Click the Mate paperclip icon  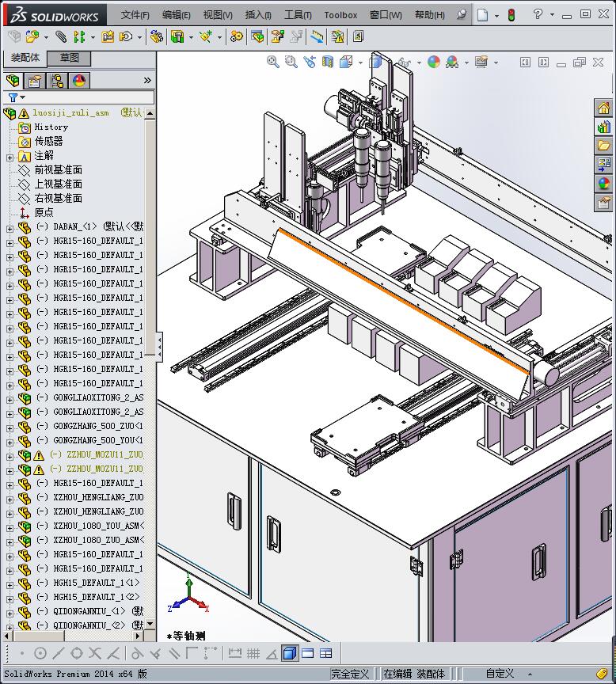[61, 36]
